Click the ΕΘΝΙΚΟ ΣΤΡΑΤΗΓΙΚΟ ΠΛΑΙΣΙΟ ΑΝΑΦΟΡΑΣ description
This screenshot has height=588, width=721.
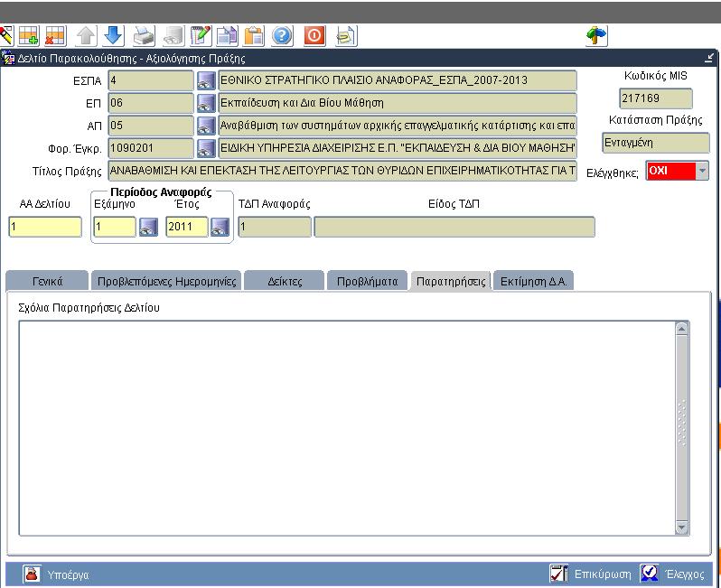pyautogui.click(x=398, y=80)
